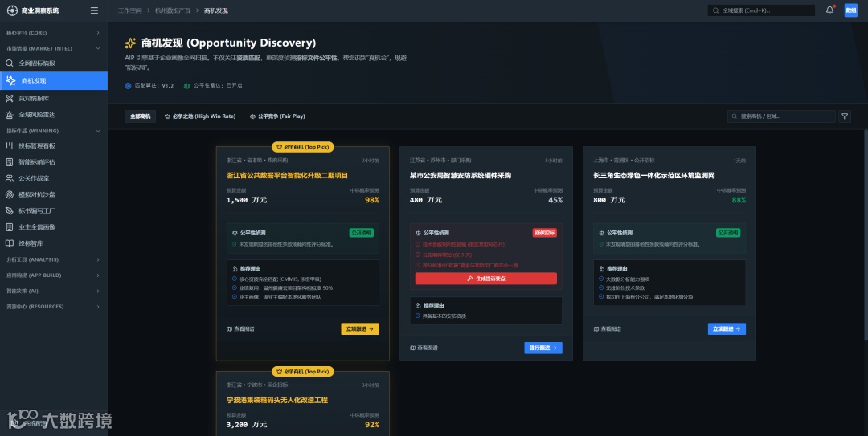Screen dimensions: 868x436
Task: Collapse the 市场情报 (MARKET INTEL) section
Action: [54, 48]
